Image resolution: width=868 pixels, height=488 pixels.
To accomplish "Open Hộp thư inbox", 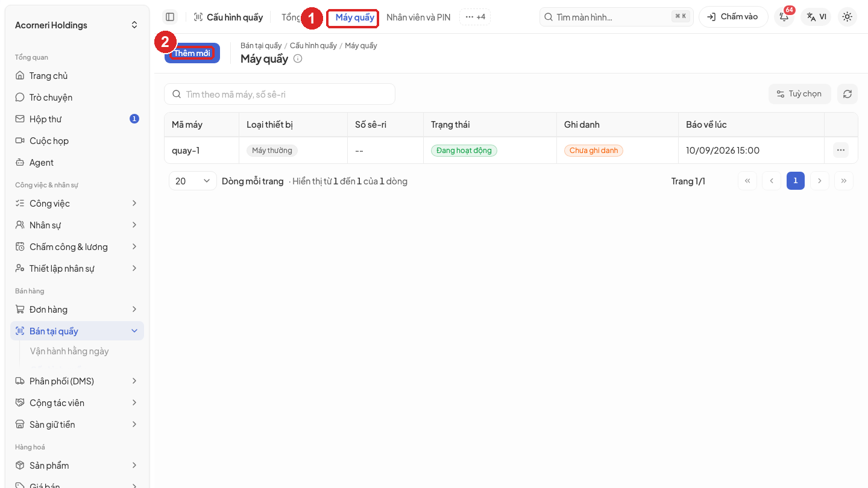I will click(77, 119).
